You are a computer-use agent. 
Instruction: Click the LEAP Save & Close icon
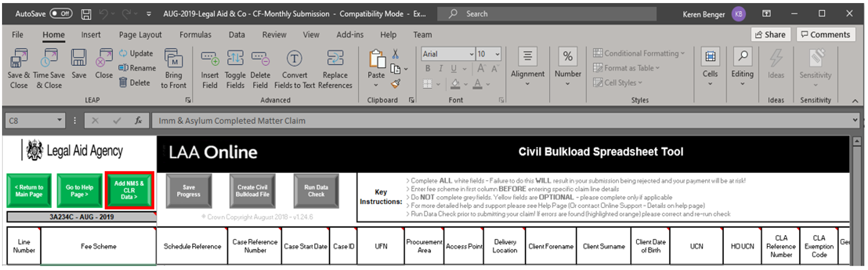pos(19,59)
